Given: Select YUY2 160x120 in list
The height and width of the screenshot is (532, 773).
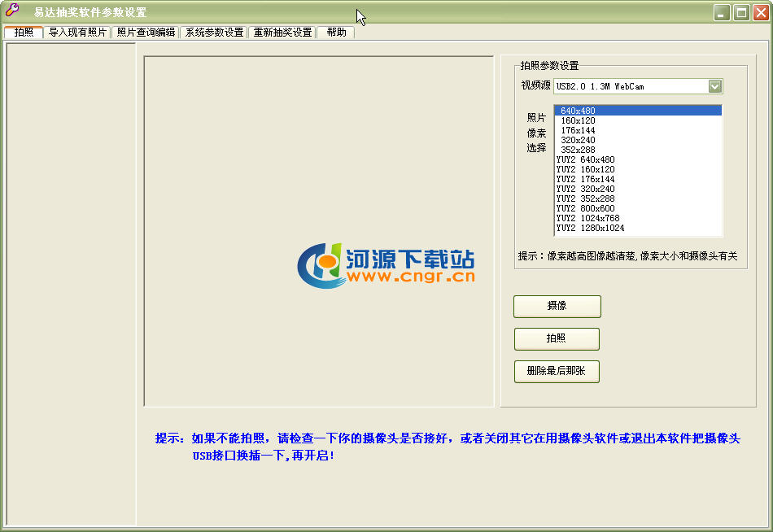Looking at the screenshot, I should pos(638,169).
